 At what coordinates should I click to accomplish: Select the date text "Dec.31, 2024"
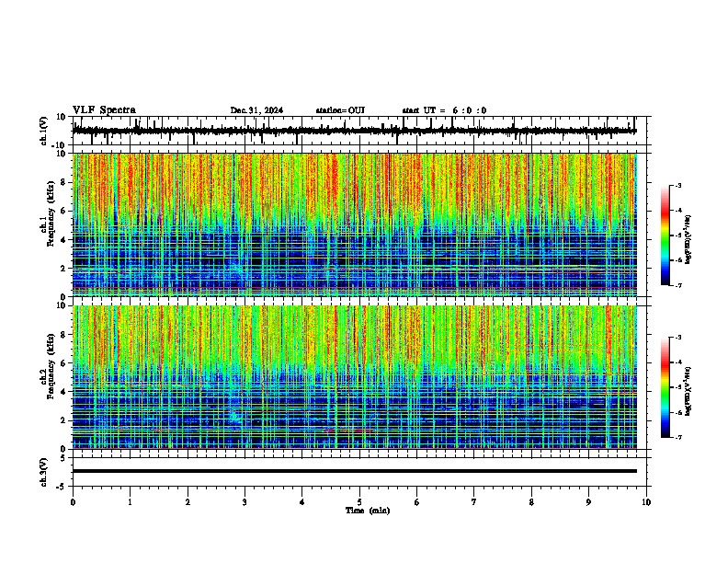[256, 110]
